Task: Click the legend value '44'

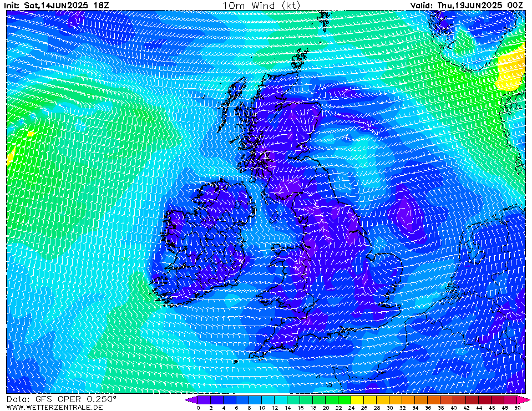Action: point(479,408)
